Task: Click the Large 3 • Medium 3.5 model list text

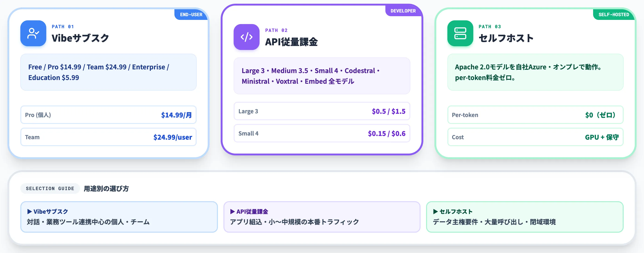Action: click(x=310, y=76)
